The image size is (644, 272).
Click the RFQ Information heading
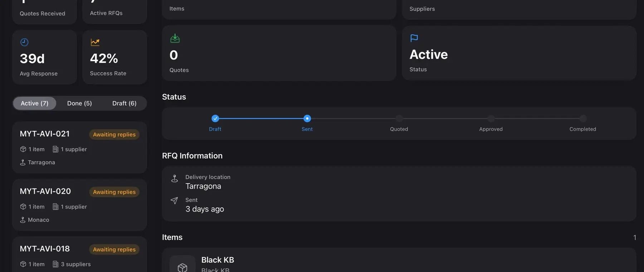coord(192,156)
